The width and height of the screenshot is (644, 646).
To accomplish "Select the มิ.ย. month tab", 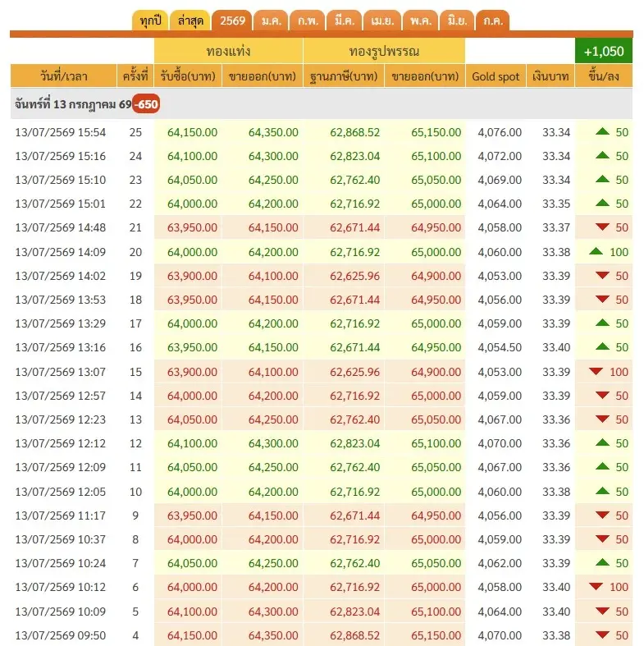I will click(457, 21).
